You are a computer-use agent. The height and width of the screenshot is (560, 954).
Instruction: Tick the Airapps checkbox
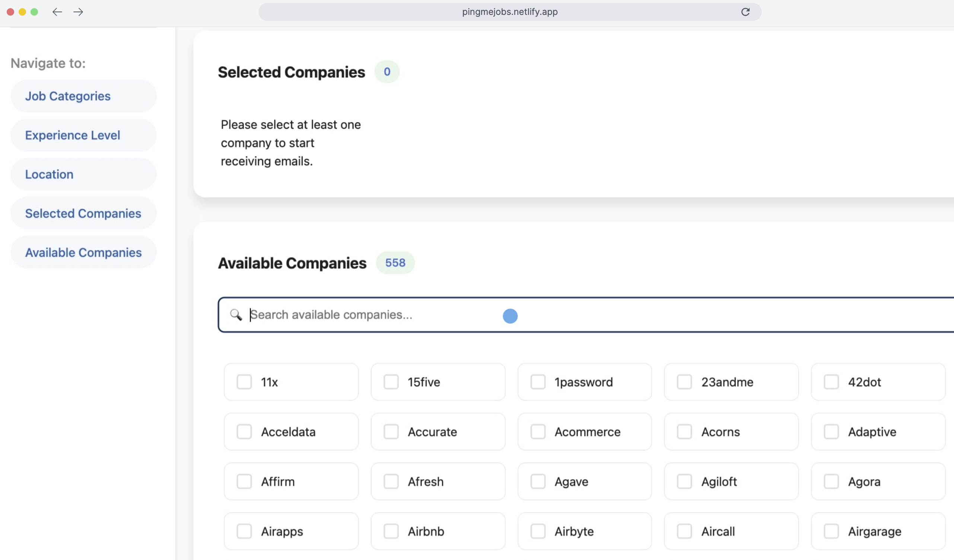point(244,531)
